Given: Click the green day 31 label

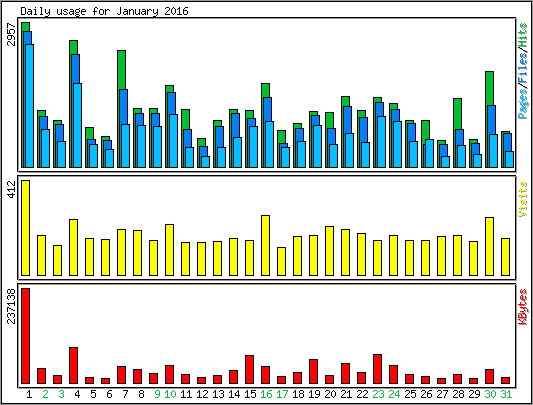Looking at the screenshot, I should click(x=506, y=394).
